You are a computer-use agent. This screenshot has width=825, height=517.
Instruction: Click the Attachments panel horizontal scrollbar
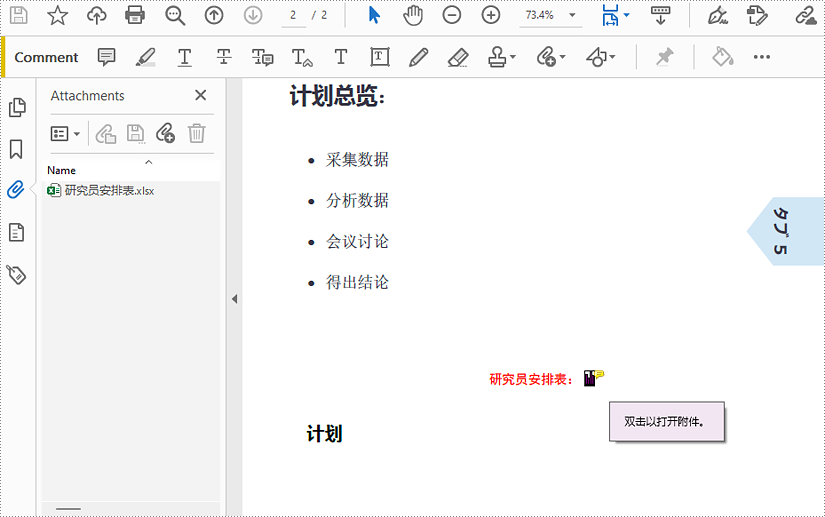pos(68,509)
